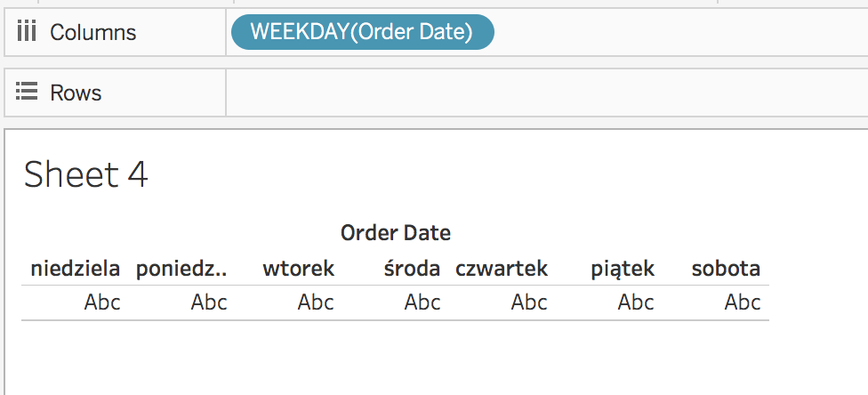Select the wtorek column header
This screenshot has width=868, height=395.
tap(298, 268)
